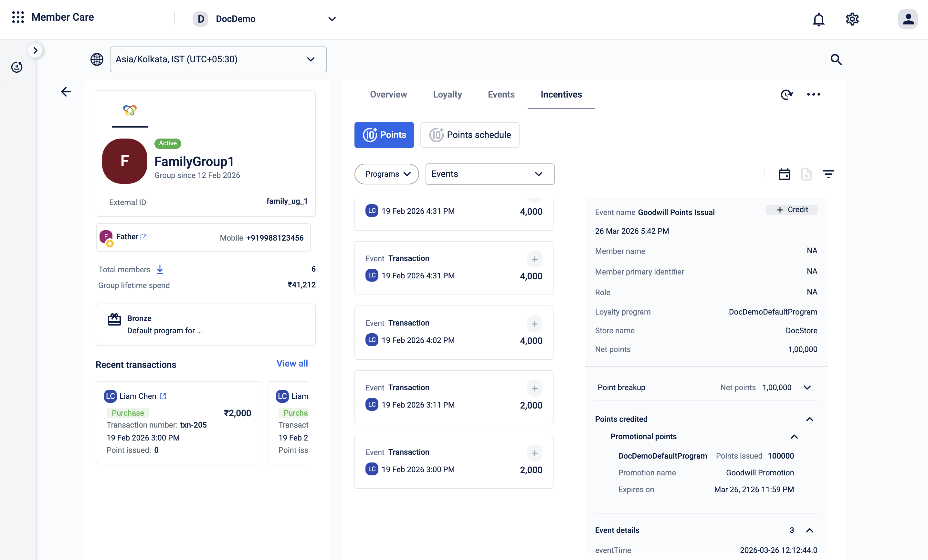This screenshot has height=560, width=928.
Task: Open the settings gear icon
Action: [x=852, y=19]
